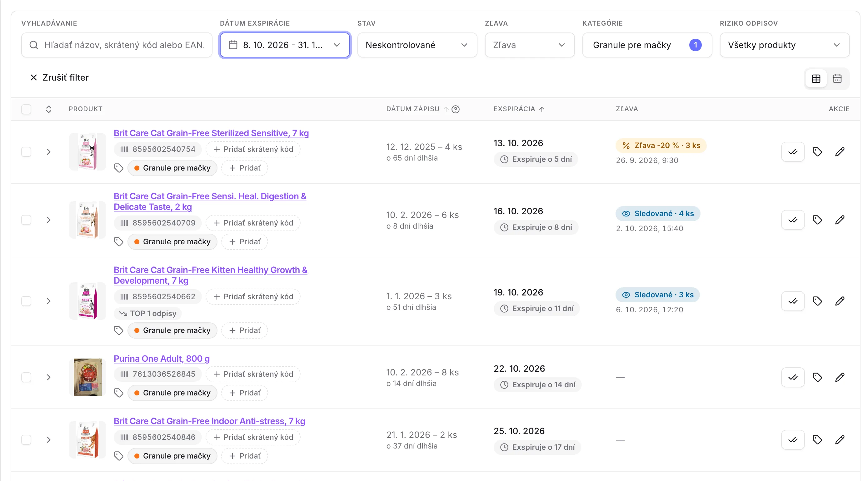Tick the select-all checkbox in table header
868x481 pixels.
(x=26, y=109)
